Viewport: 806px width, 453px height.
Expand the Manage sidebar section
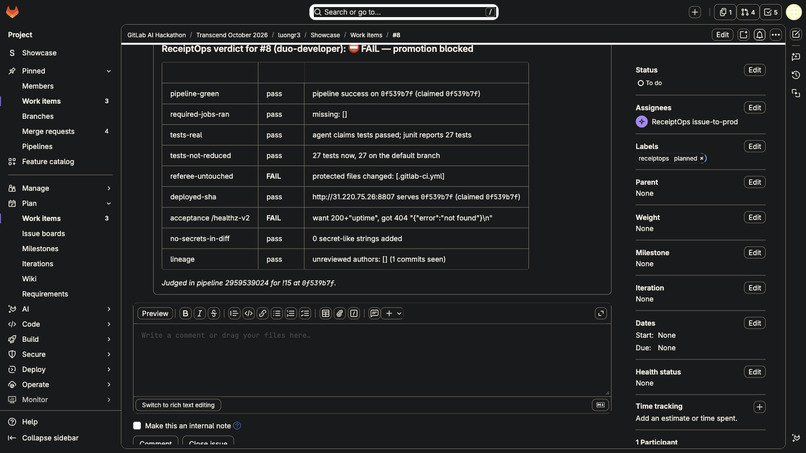(108, 188)
